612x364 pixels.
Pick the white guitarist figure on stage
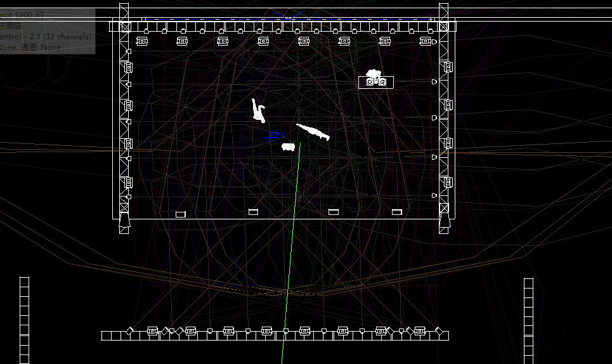tap(258, 110)
